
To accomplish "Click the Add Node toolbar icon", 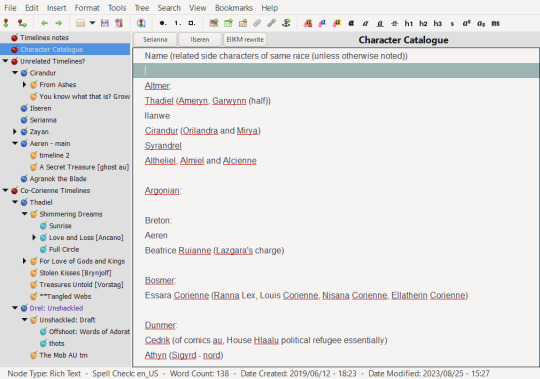I will [x=6, y=23].
